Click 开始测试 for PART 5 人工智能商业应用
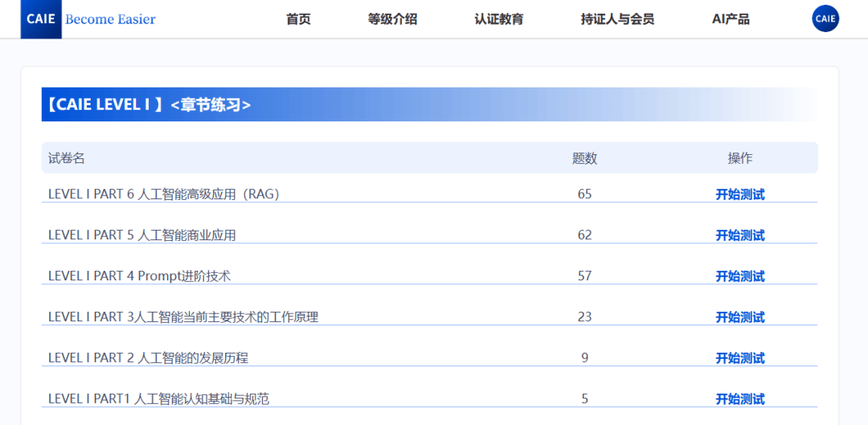Image resolution: width=868 pixels, height=425 pixels. pos(739,235)
